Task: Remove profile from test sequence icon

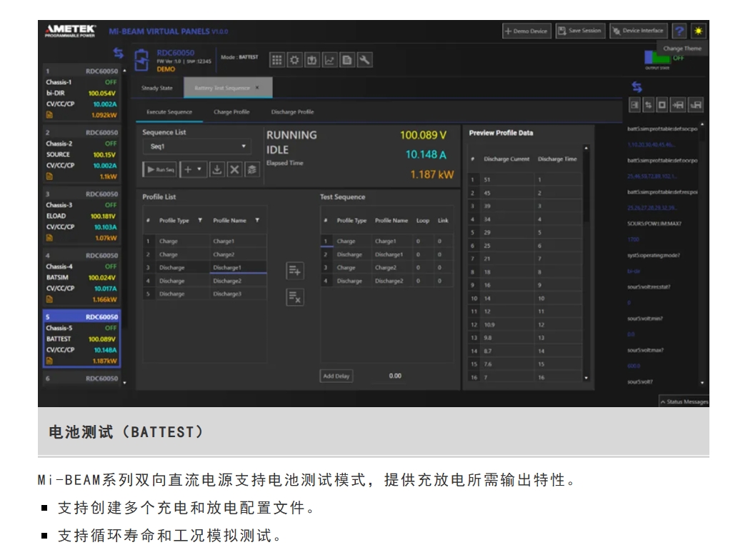Action: pos(294,297)
